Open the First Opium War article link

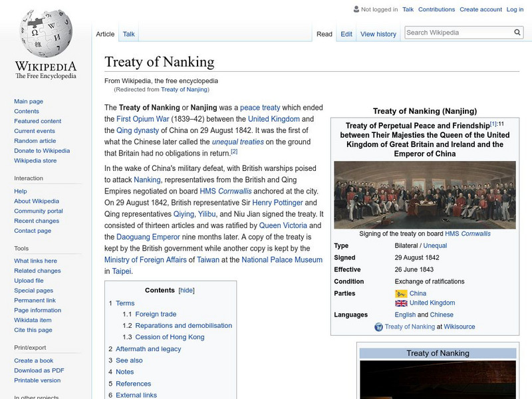144,118
